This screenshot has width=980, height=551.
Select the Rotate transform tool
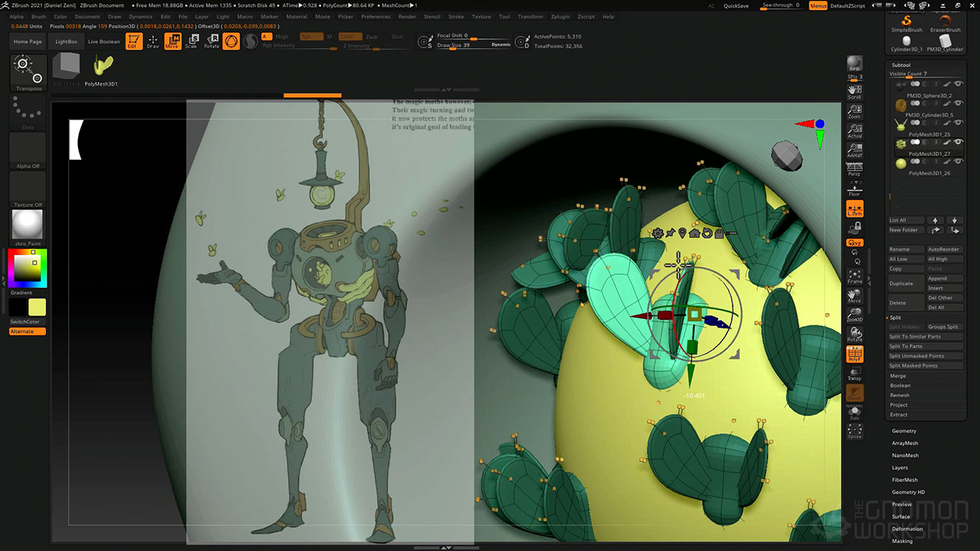211,41
